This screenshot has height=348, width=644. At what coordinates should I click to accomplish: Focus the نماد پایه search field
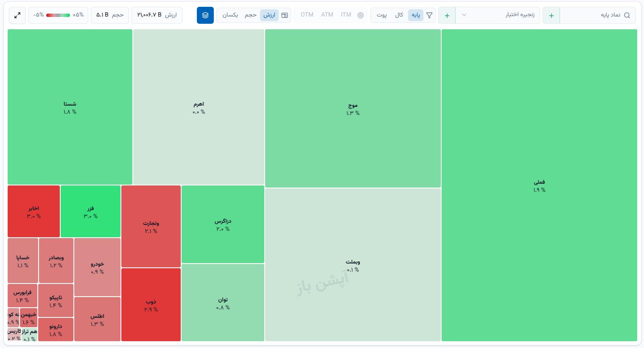(x=597, y=15)
